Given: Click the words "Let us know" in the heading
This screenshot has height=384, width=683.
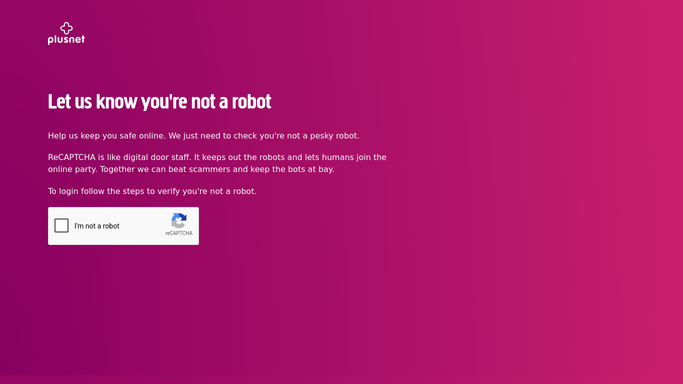Looking at the screenshot, I should click(x=92, y=102).
